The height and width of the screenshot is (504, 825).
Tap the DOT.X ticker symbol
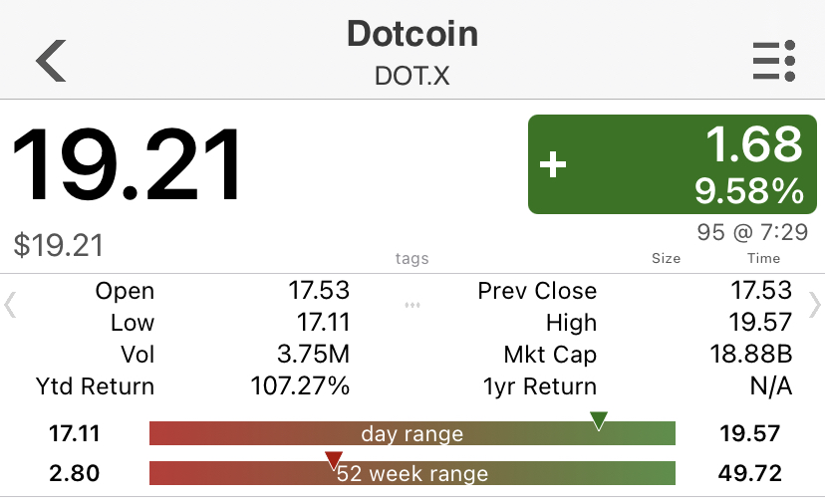[412, 77]
